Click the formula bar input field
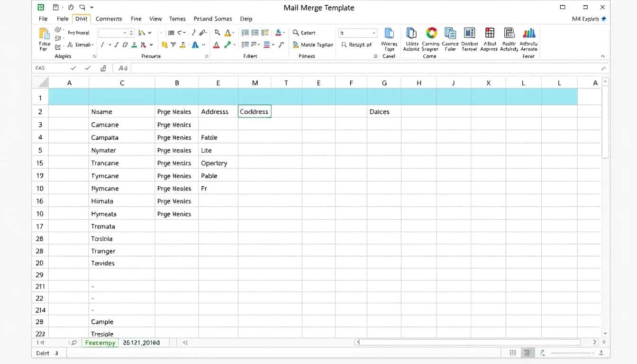The image size is (637, 364). tap(365, 68)
